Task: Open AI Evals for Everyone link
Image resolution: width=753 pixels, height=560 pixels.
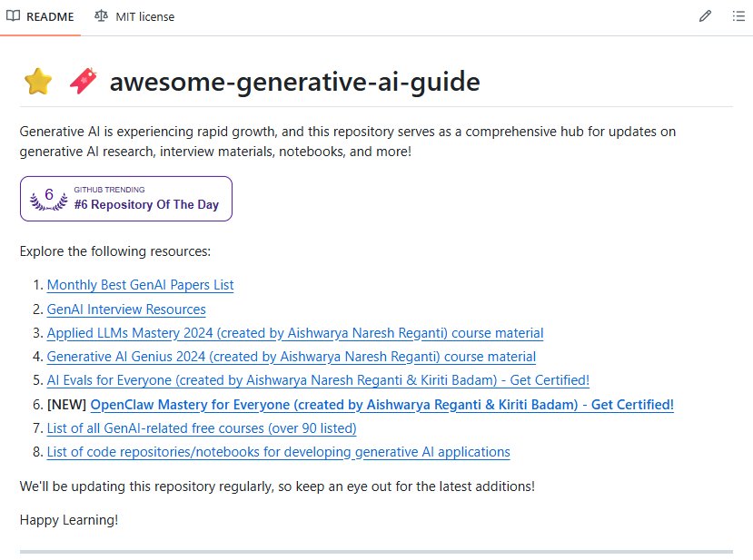Action: pos(318,380)
